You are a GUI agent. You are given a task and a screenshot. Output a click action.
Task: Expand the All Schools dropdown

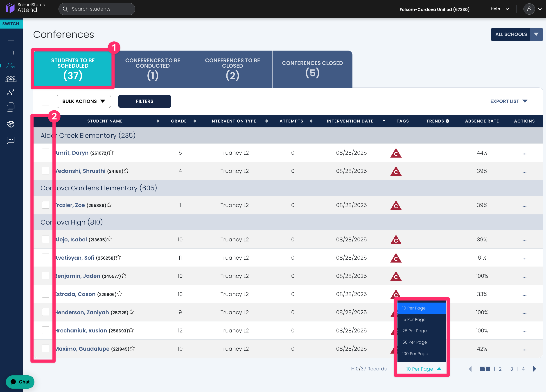tap(536, 34)
